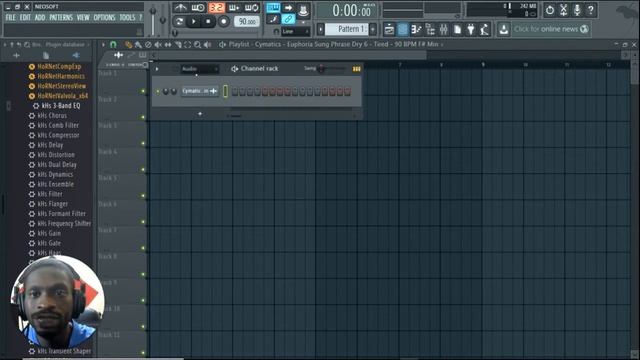640x360 pixels.
Task: Toggle the Cymatics channel mute LED
Action: tap(158, 91)
